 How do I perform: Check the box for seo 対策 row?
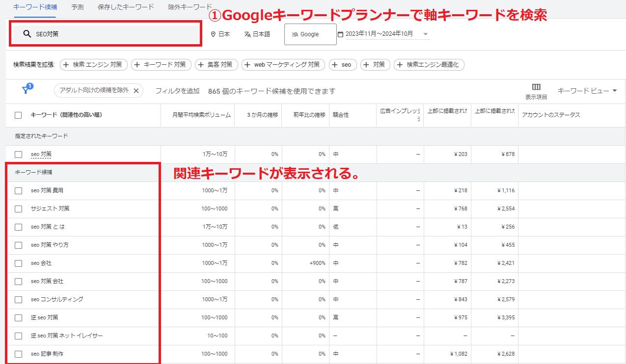click(18, 155)
